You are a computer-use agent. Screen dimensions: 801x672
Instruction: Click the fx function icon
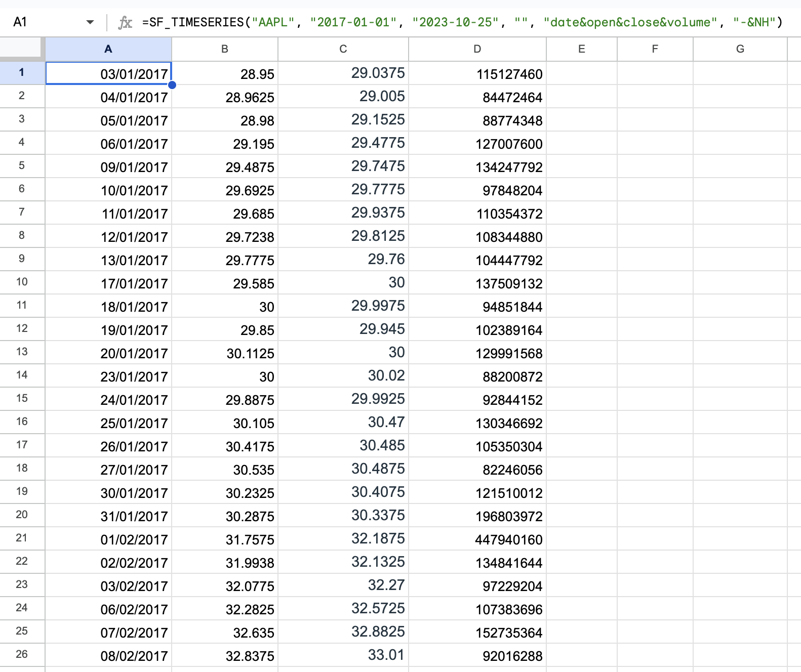(125, 22)
